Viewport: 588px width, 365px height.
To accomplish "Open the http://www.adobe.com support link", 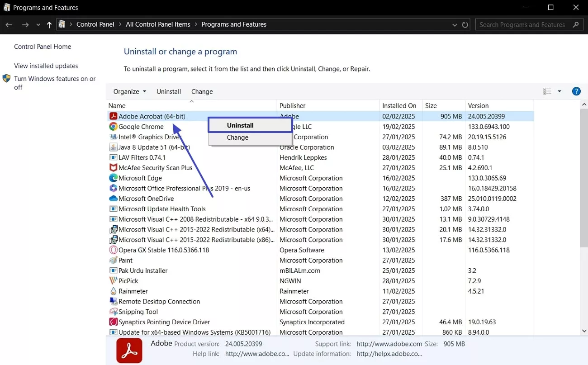I will (x=389, y=344).
